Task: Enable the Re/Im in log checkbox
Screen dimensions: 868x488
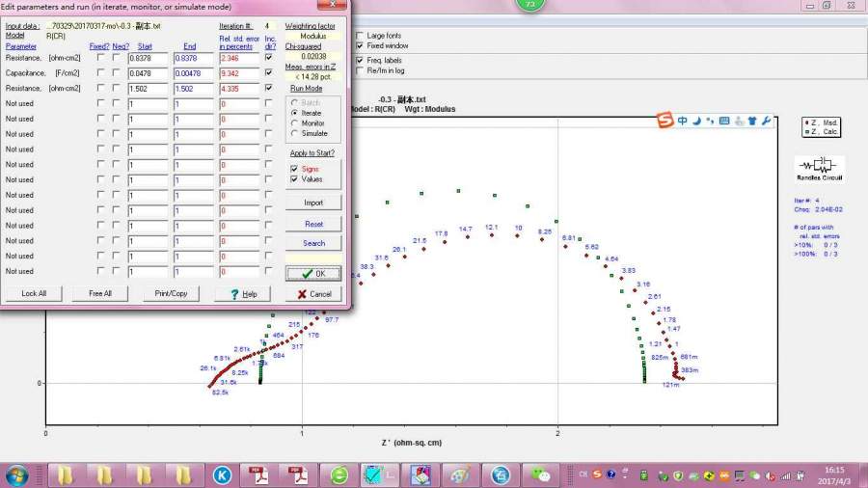Action: tap(360, 70)
